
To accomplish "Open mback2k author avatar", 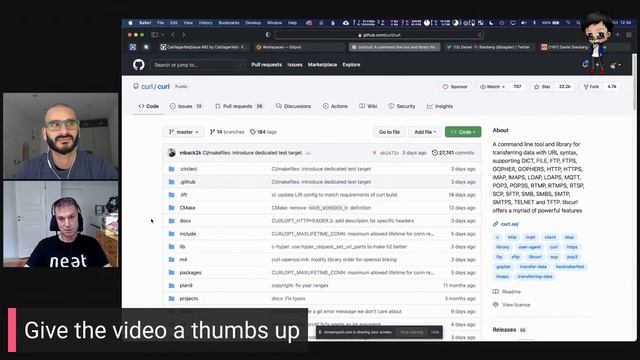I will click(x=171, y=153).
